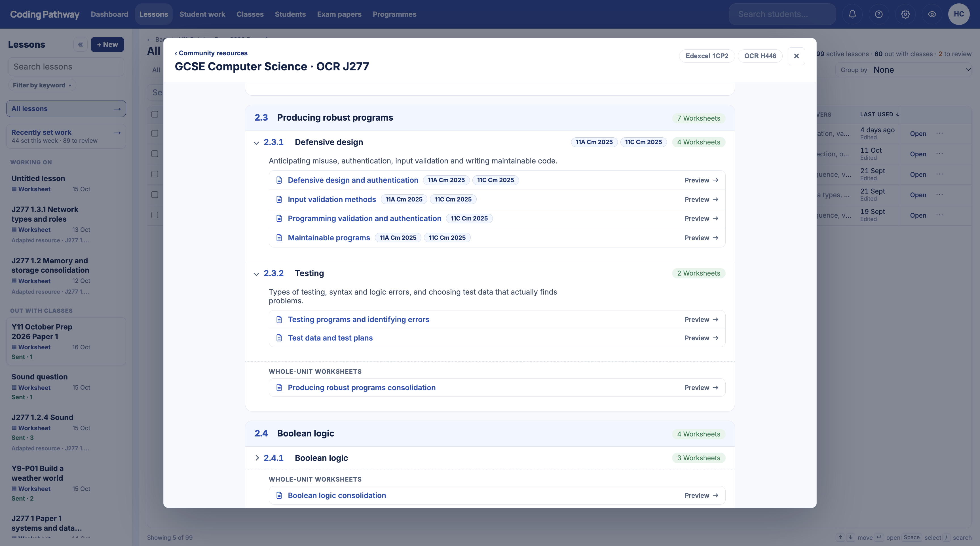Click the + New lesson button
Image resolution: width=980 pixels, height=546 pixels.
click(107, 45)
